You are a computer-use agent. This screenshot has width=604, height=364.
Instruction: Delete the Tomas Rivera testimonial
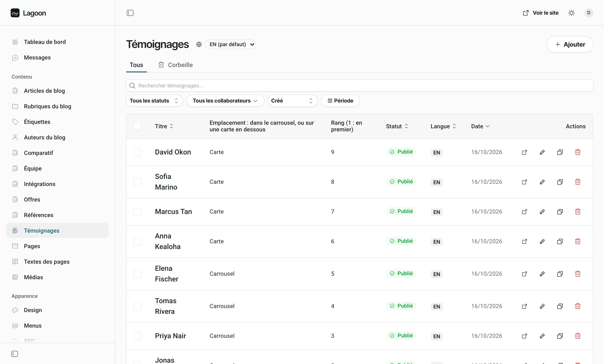578,306
